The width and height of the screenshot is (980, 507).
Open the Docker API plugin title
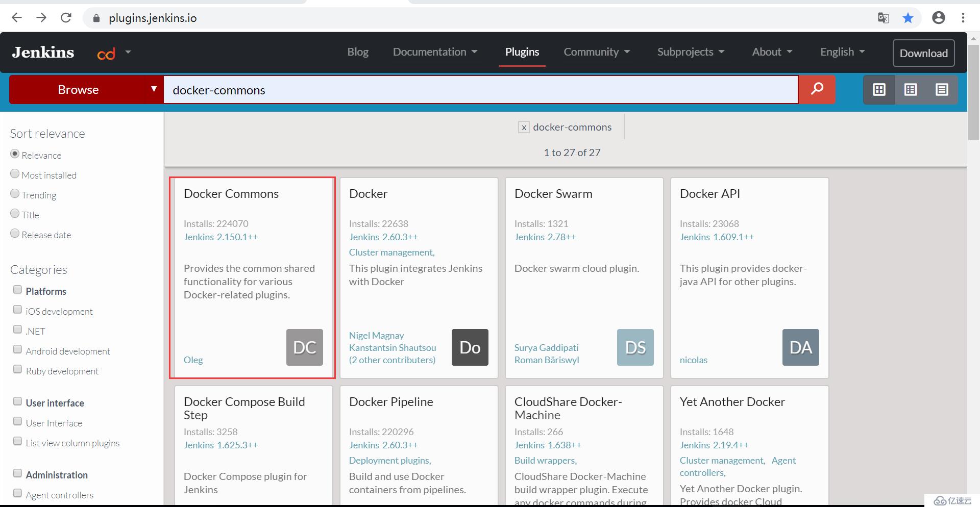point(710,194)
